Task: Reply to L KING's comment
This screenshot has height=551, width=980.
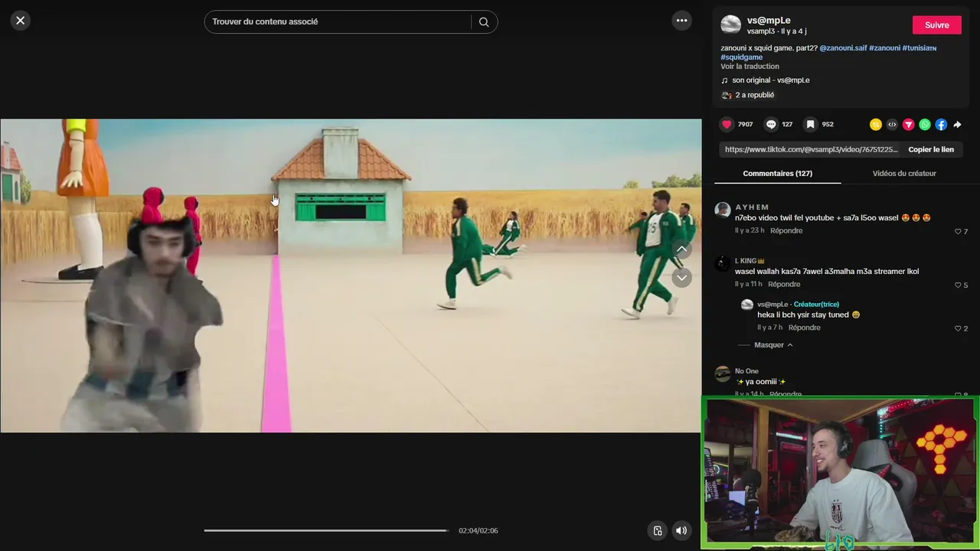Action: pyautogui.click(x=784, y=285)
